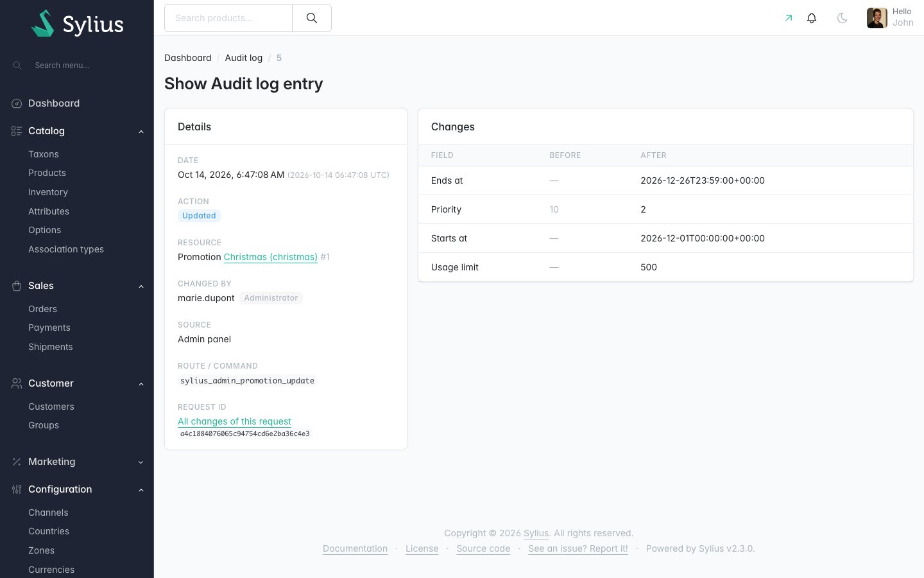Viewport: 924px width, 578px height.
Task: Click the date Oct 14, 2026, 6:47:08 AM
Action: click(x=231, y=175)
